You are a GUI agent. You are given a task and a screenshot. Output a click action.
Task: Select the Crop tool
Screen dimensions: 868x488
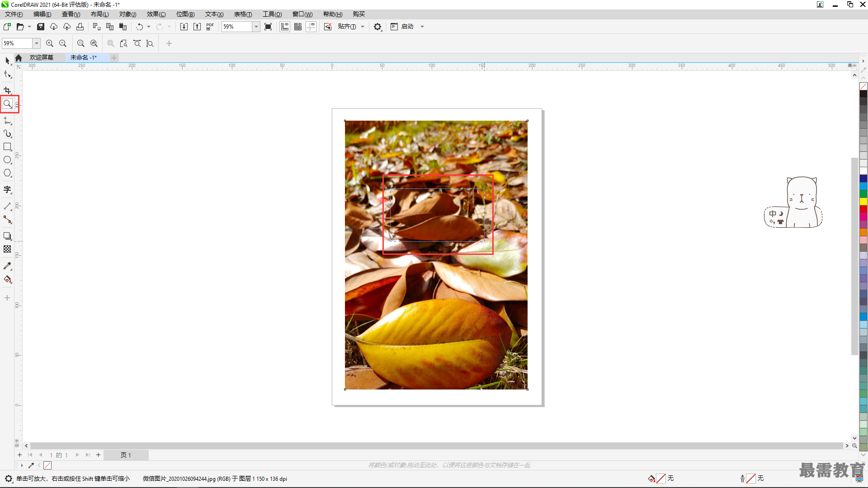pos(7,90)
